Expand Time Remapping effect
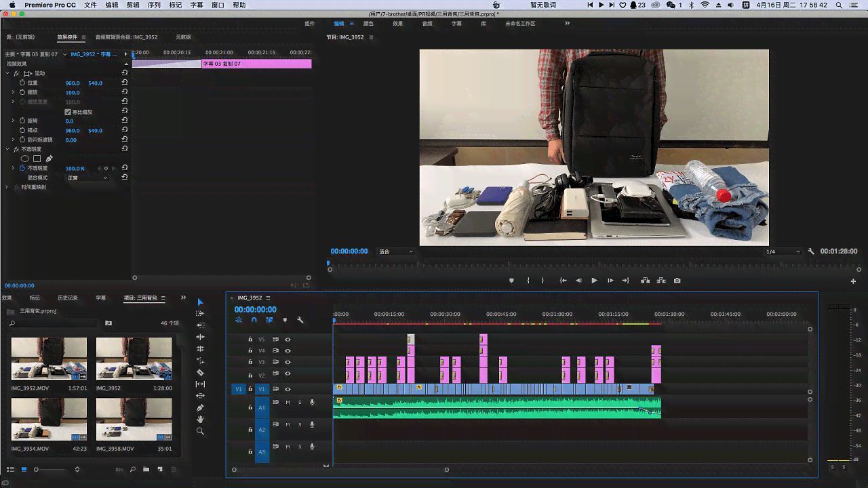Viewport: 868px width, 488px height. pos(8,187)
